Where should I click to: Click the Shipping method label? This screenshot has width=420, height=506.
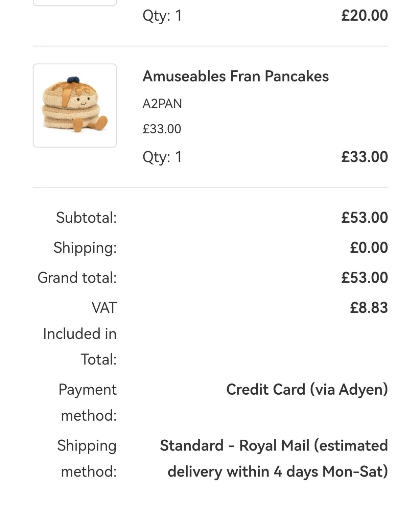(87, 458)
